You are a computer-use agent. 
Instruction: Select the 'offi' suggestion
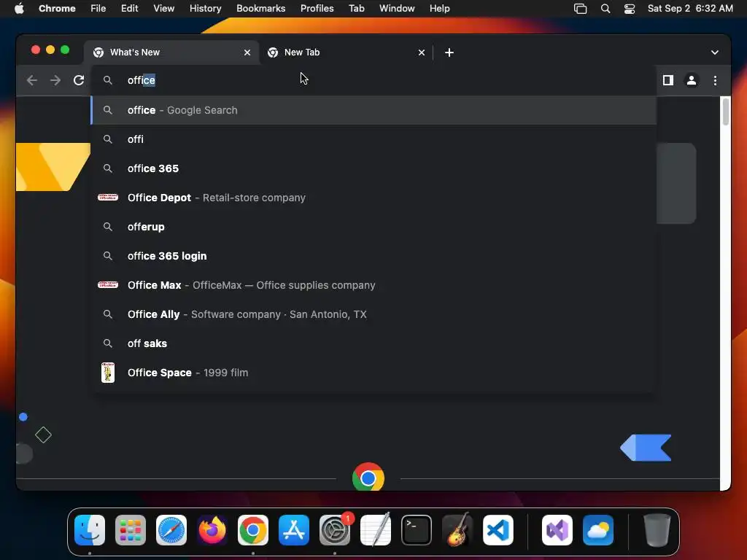tap(374, 139)
